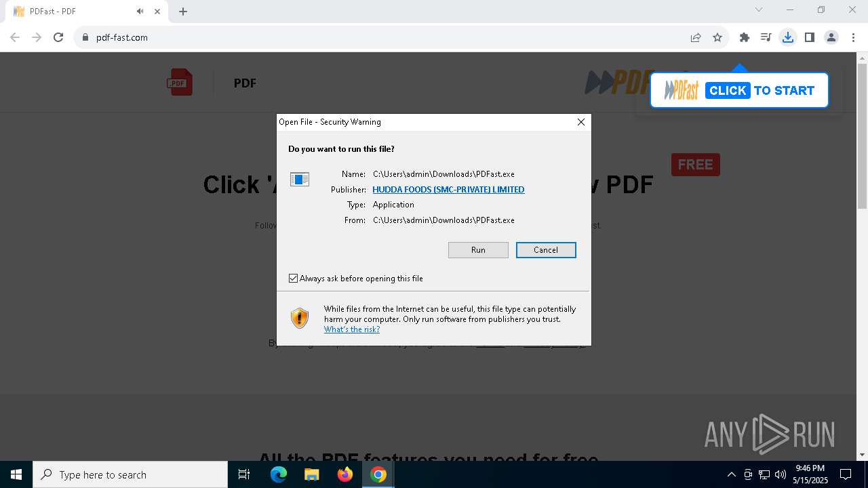868x488 pixels.
Task: Click the Run button in Security Warning
Action: tap(478, 250)
